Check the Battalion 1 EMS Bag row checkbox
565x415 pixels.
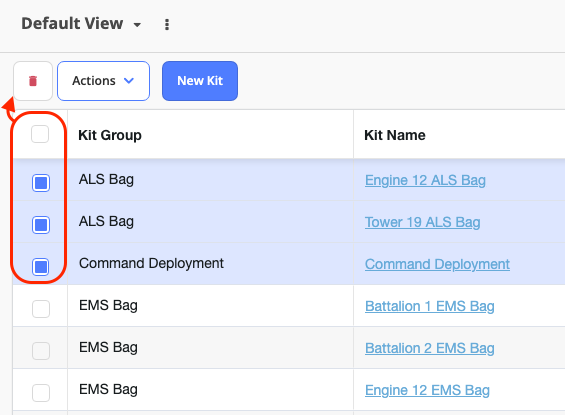(x=41, y=309)
